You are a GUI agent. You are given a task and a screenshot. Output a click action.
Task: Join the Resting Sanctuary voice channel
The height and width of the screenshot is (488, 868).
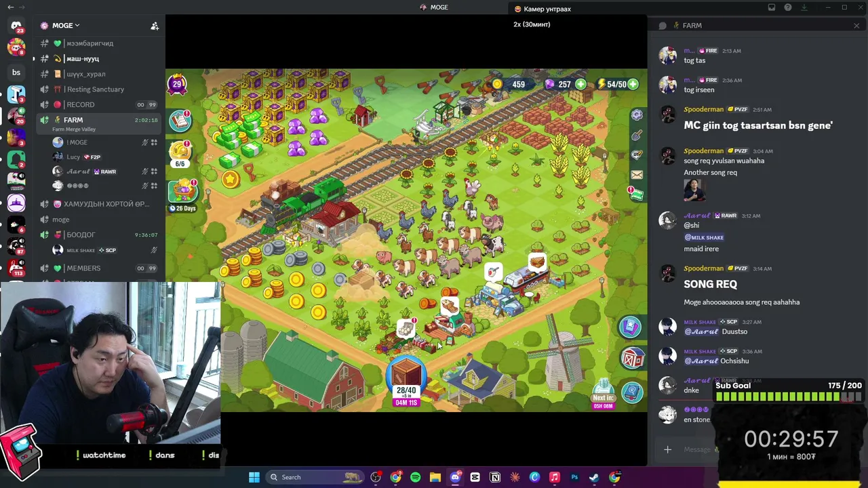[x=99, y=89]
